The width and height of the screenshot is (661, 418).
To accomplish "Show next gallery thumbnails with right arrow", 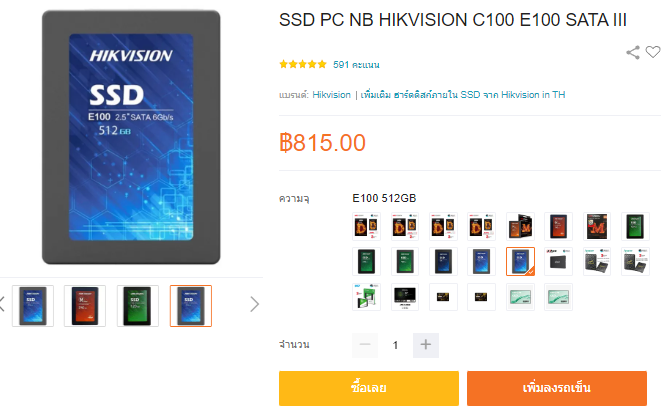I will point(254,304).
